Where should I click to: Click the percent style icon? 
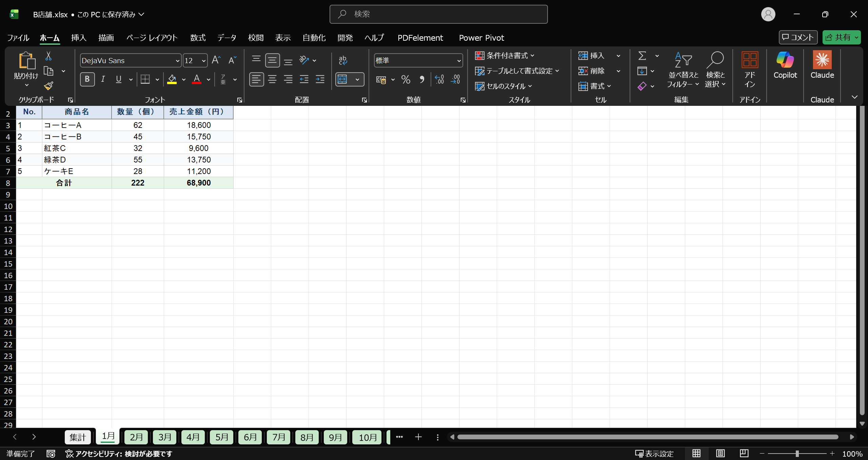406,79
